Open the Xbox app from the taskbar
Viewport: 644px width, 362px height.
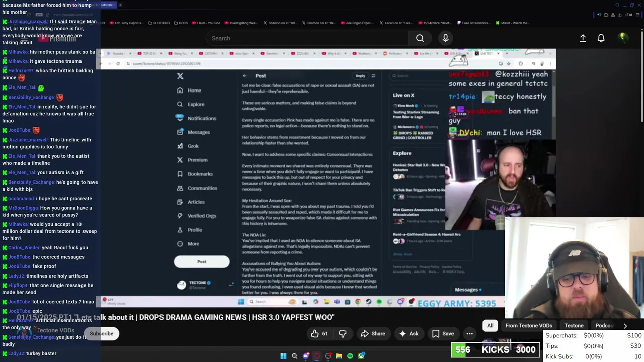point(361,356)
